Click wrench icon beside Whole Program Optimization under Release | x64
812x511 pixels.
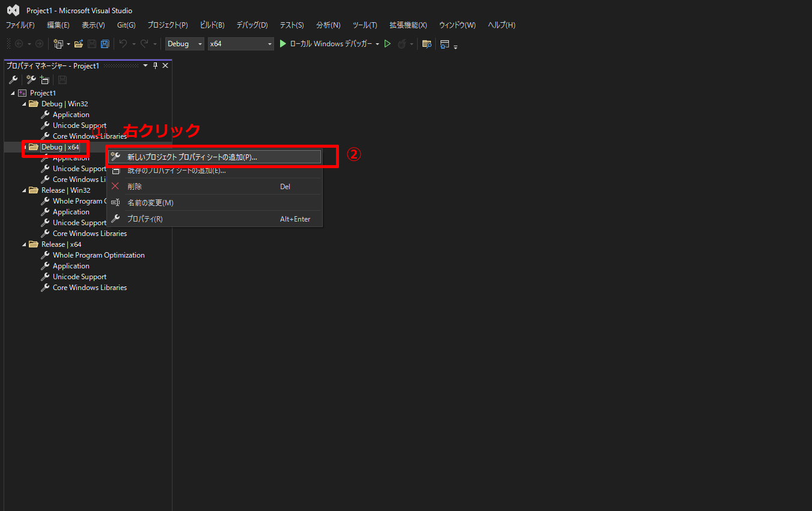pos(45,255)
